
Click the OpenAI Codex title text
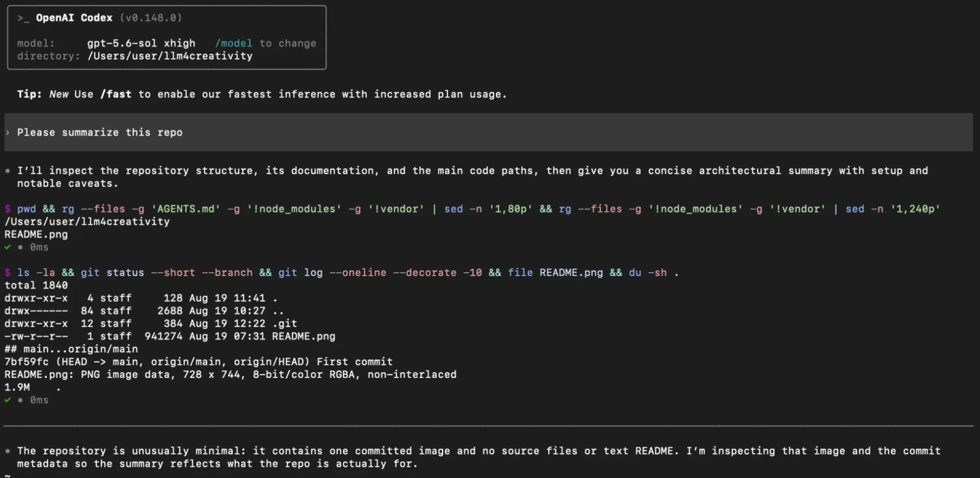click(74, 18)
